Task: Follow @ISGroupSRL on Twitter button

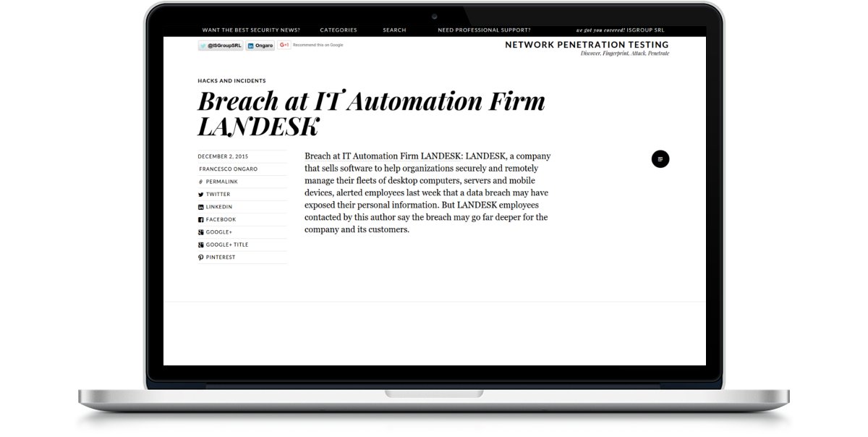Action: point(221,45)
